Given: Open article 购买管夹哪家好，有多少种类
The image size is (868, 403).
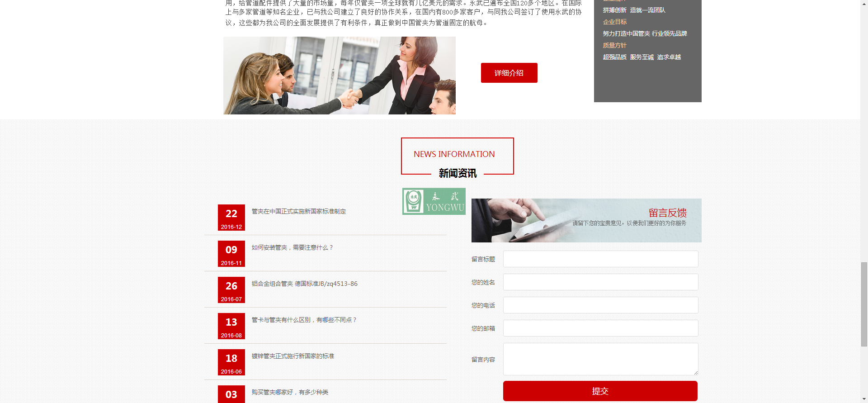Looking at the screenshot, I should pos(290,392).
